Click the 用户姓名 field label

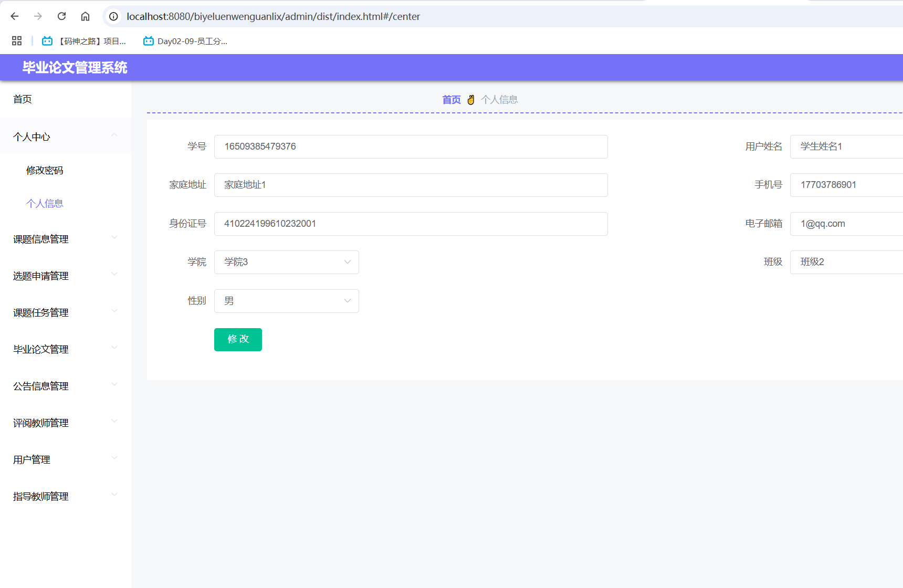pos(764,146)
